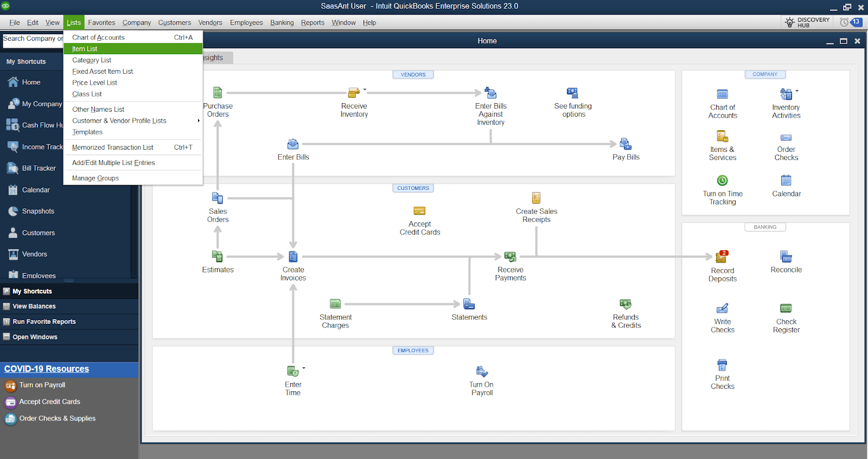Choose Chart of Accounts from Lists menu
The width and height of the screenshot is (868, 459).
(133, 37)
